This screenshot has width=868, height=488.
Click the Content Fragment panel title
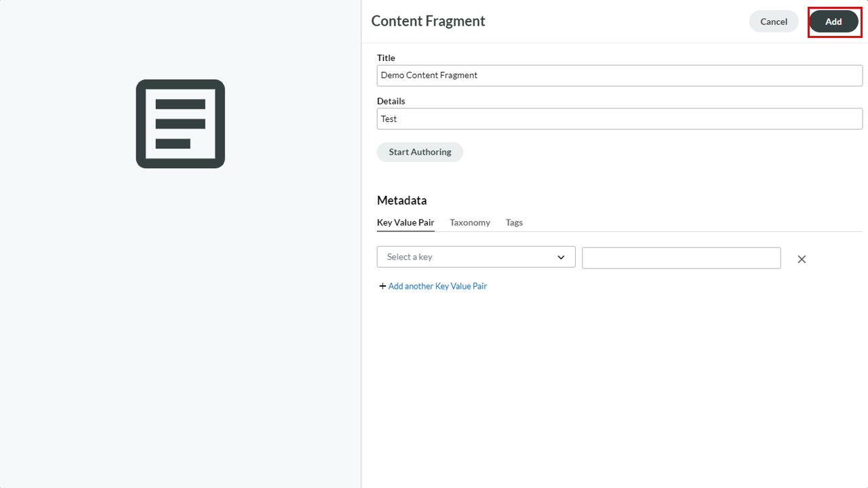[x=428, y=21]
